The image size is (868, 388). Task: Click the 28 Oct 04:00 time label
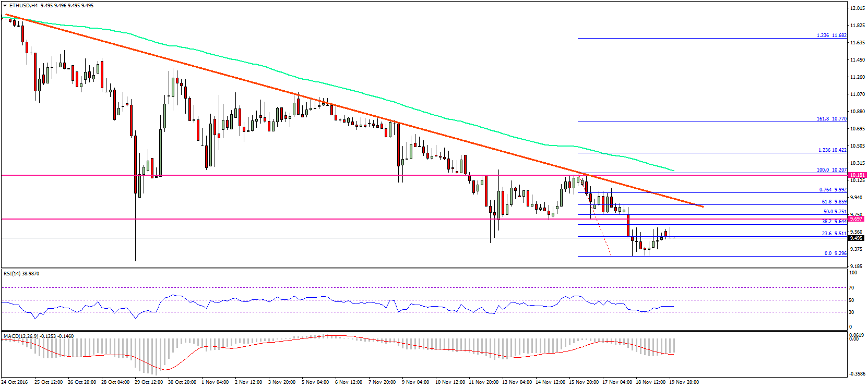[115, 382]
